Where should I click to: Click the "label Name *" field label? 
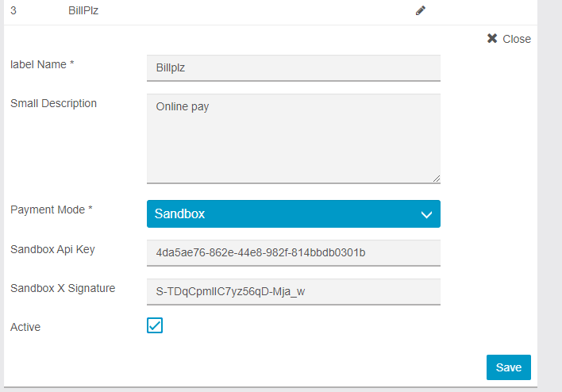[x=42, y=64]
